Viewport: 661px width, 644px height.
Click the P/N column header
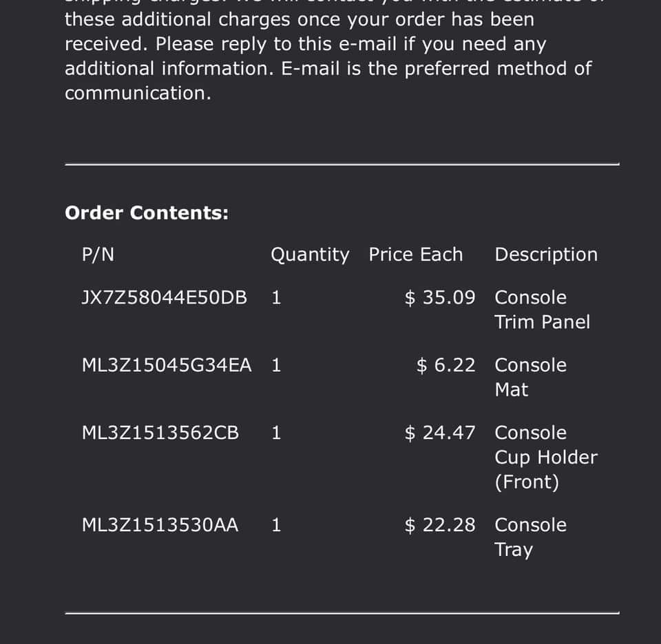coord(98,255)
